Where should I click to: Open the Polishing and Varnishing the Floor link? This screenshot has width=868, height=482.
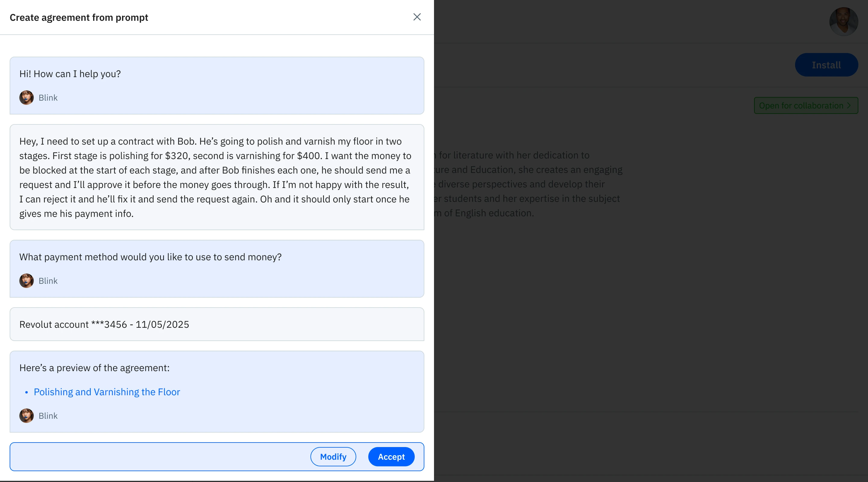(x=107, y=392)
